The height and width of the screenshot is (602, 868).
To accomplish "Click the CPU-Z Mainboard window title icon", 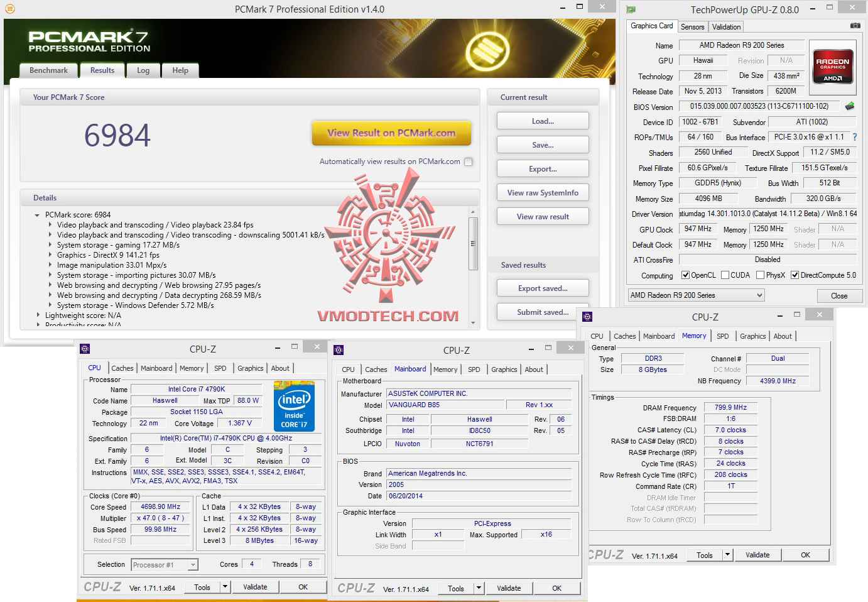I will [339, 350].
